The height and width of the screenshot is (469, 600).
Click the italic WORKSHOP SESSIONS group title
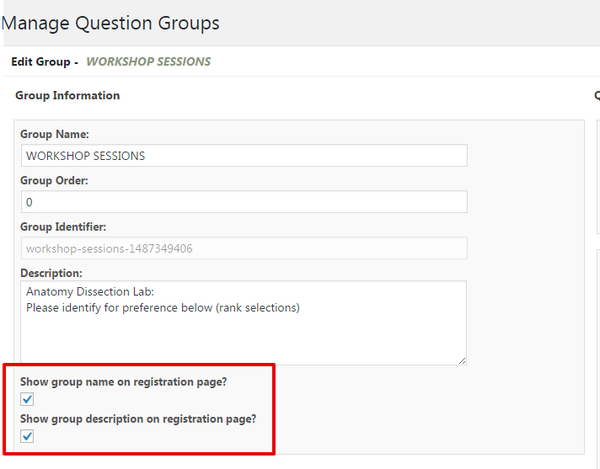tap(148, 62)
